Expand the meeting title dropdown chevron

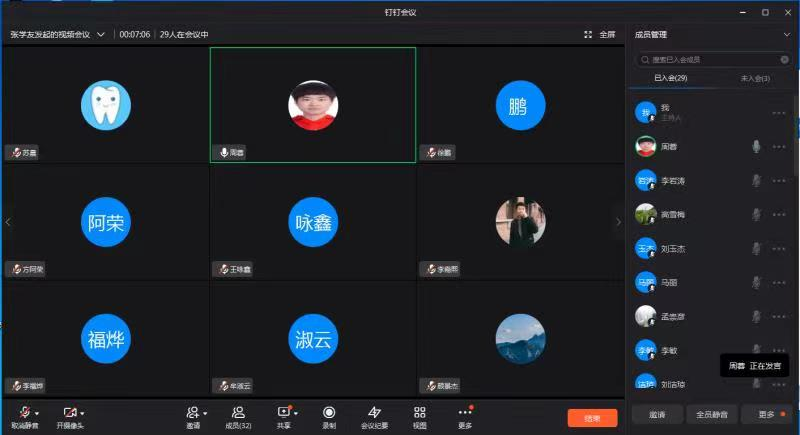(101, 35)
